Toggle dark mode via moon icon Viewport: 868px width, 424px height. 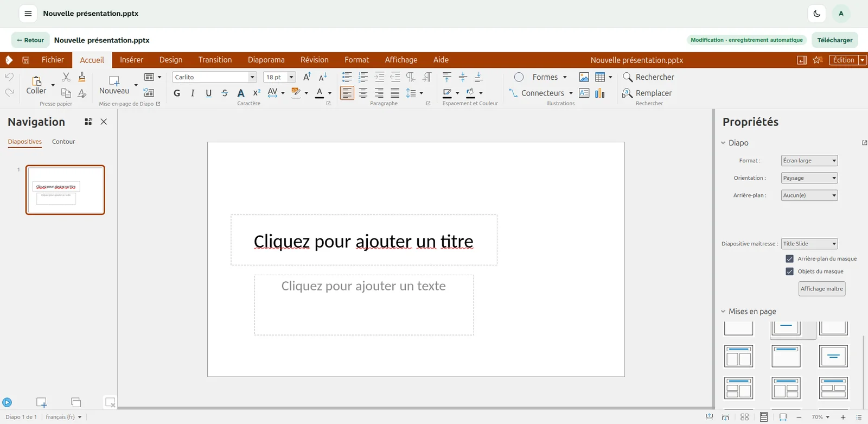817,14
